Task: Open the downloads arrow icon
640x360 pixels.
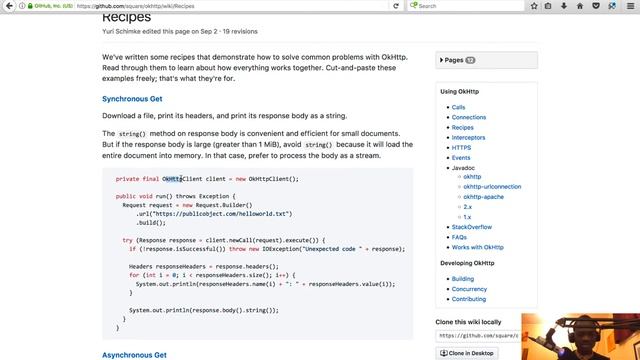Action: [x=564, y=6]
